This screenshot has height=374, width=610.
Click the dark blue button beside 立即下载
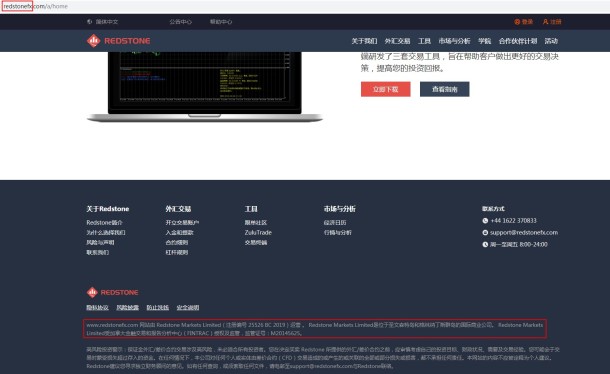tap(445, 89)
